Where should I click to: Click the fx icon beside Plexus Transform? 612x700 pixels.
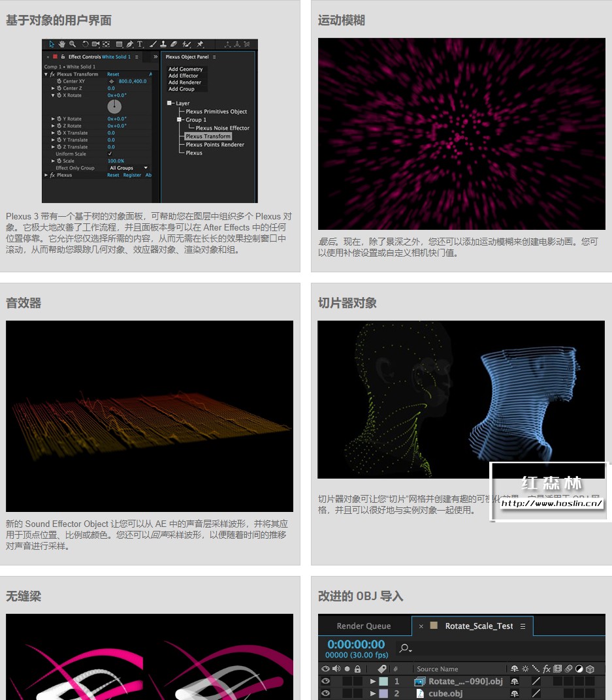(x=52, y=74)
